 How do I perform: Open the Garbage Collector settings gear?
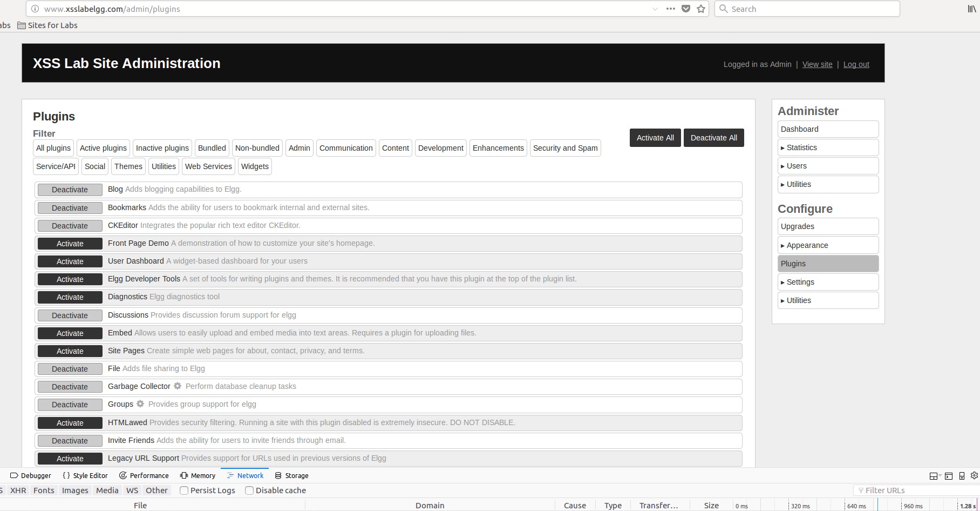click(178, 386)
